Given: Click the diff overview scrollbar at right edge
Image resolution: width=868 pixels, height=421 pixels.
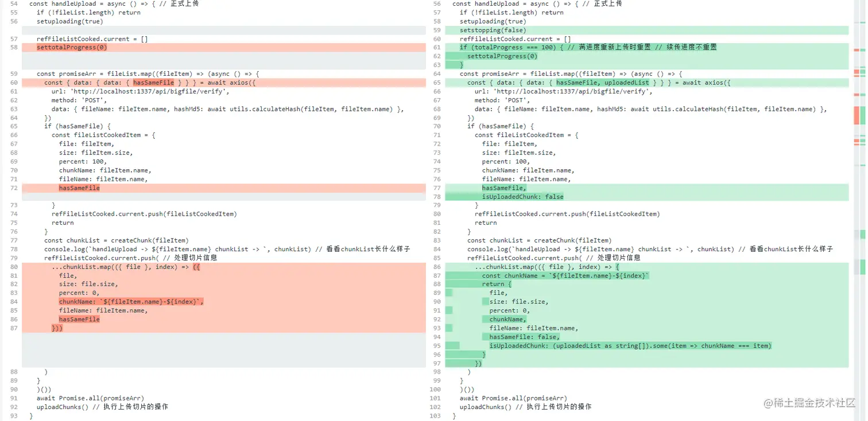Looking at the screenshot, I should pyautogui.click(x=859, y=210).
